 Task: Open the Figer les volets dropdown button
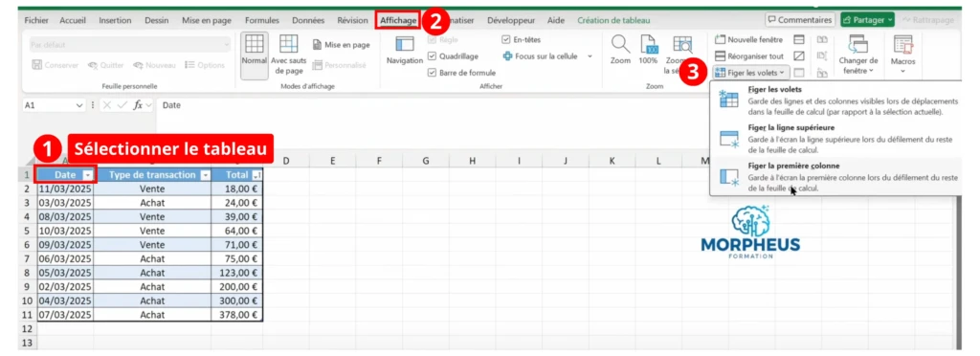coord(750,73)
